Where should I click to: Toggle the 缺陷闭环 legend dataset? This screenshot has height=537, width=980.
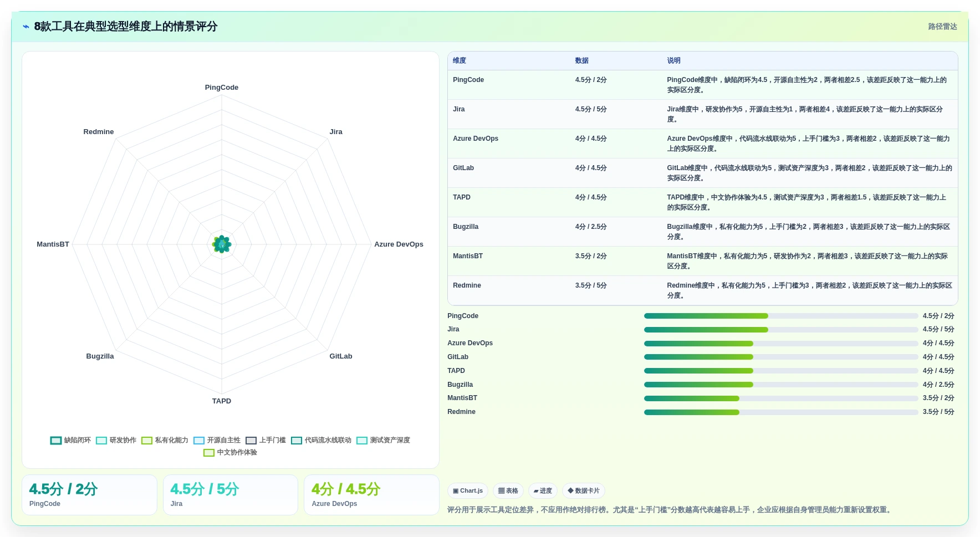click(x=70, y=441)
